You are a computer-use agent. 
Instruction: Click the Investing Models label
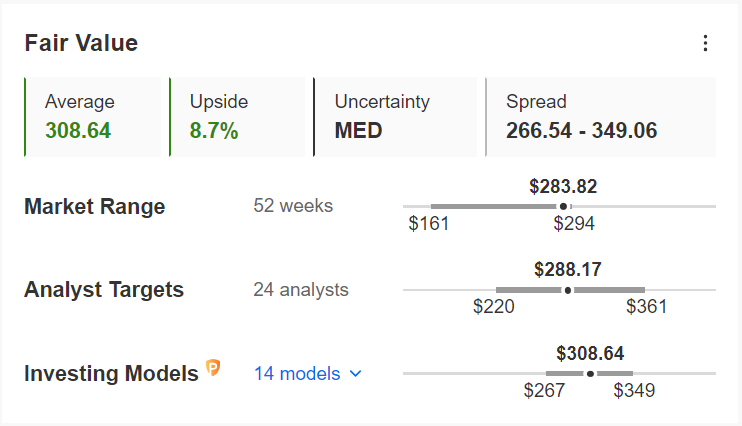[111, 373]
